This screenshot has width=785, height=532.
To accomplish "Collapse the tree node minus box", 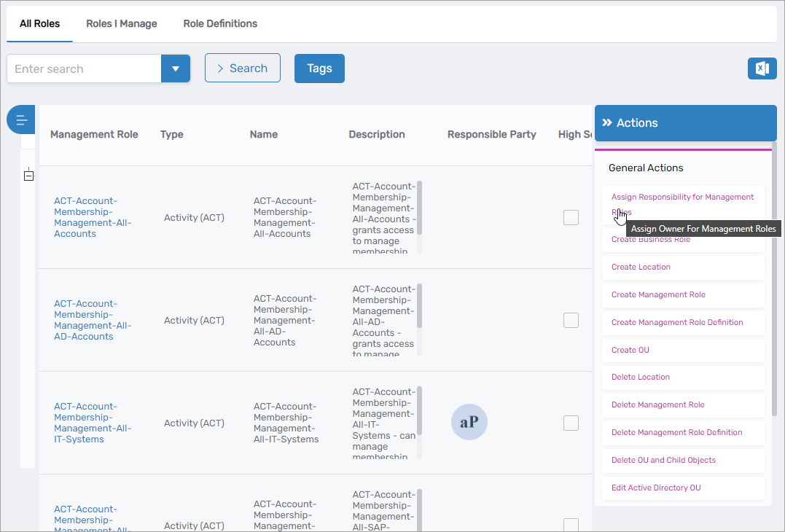I will point(28,176).
